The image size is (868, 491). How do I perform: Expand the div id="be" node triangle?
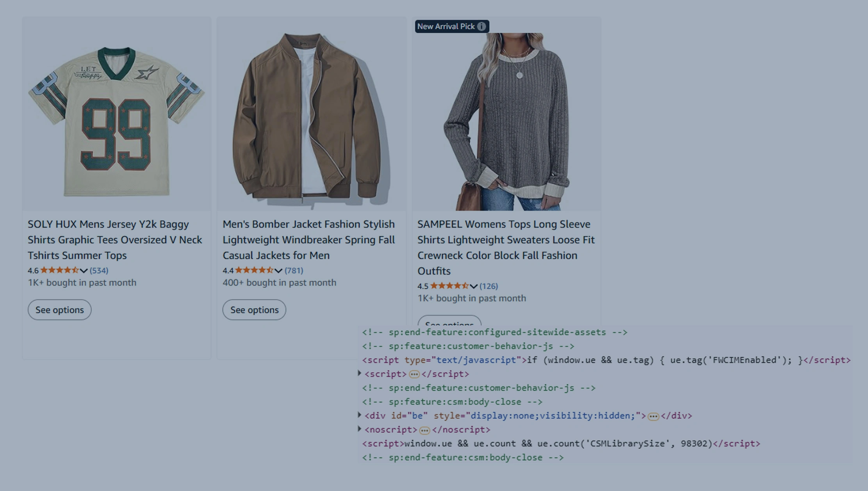tap(360, 415)
